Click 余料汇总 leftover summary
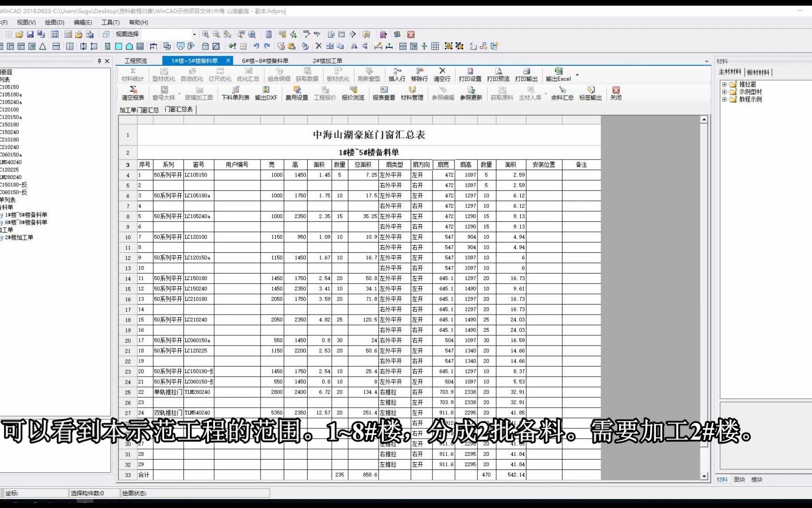 (562, 94)
